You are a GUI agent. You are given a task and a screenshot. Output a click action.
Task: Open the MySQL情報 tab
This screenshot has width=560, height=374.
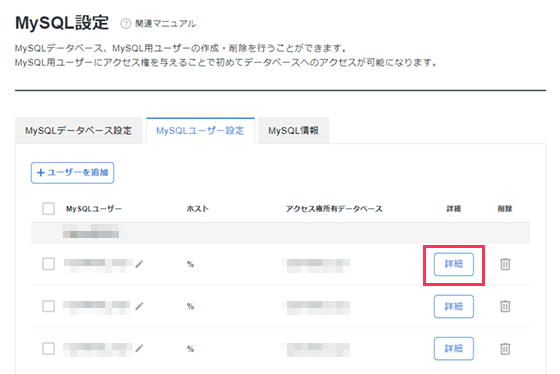(x=293, y=130)
